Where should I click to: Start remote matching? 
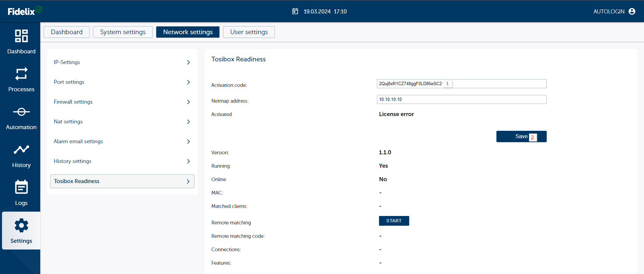pyautogui.click(x=394, y=221)
